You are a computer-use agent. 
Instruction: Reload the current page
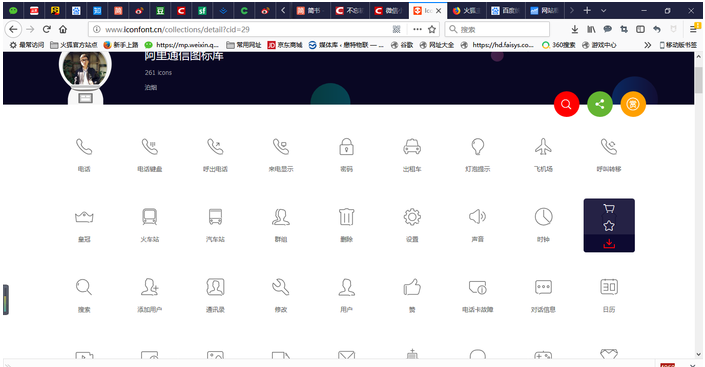tap(46, 30)
